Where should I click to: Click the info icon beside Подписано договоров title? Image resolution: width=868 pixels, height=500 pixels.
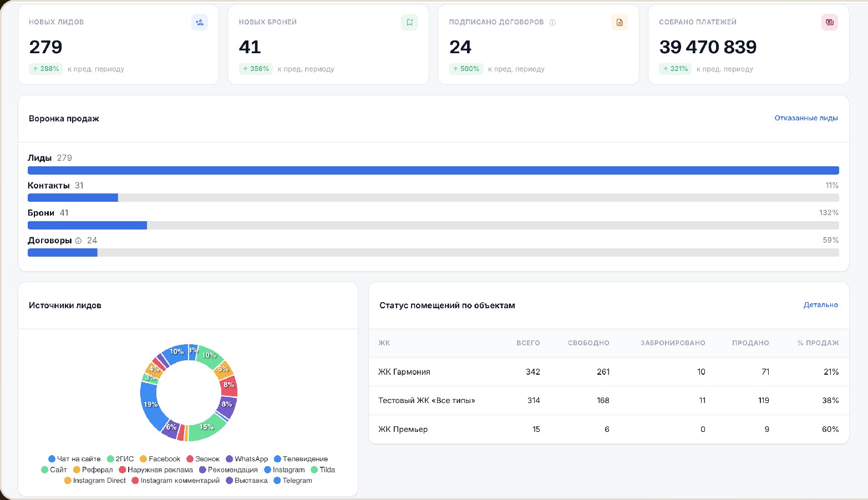coord(552,23)
